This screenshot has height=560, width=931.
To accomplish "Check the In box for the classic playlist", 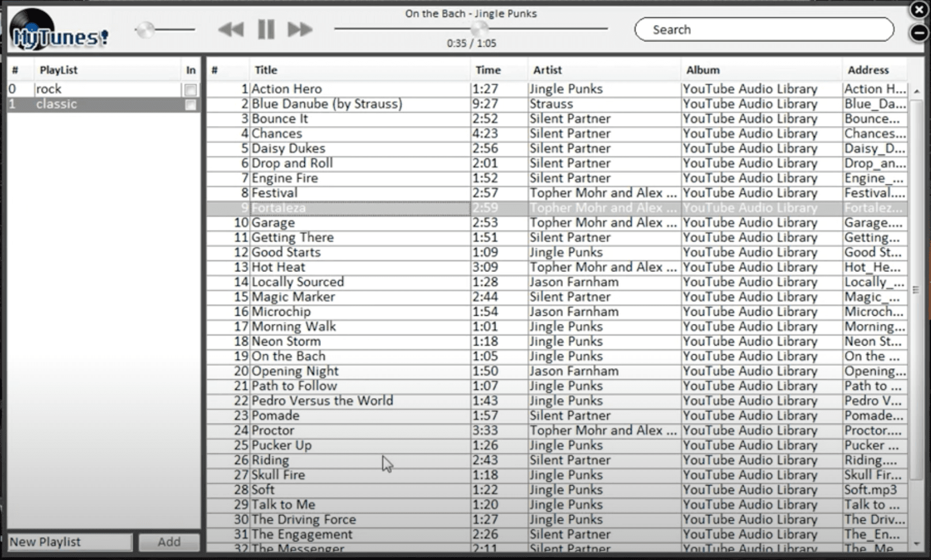I will 191,105.
